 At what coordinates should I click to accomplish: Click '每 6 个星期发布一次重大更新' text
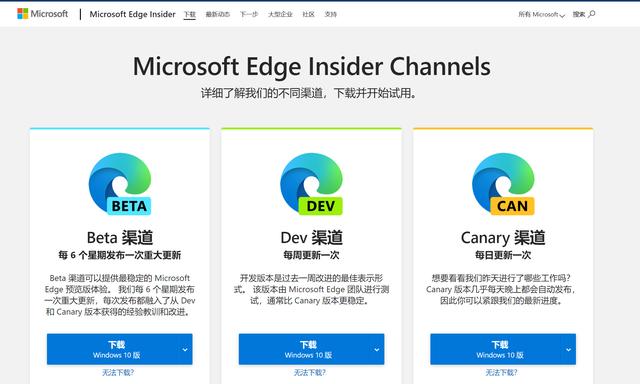[x=120, y=255]
